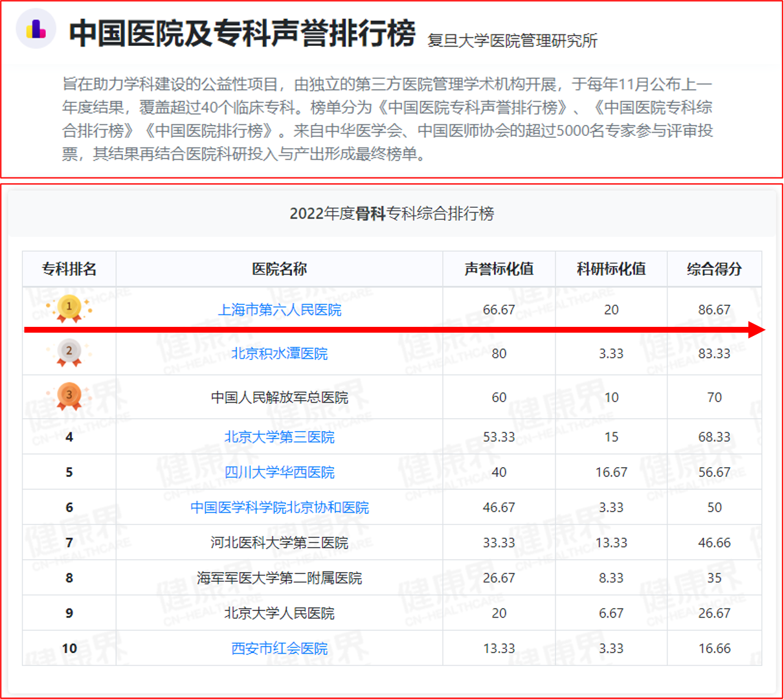Image resolution: width=784 pixels, height=699 pixels.
Task: Click the 综合得分 column header
Action: (715, 269)
